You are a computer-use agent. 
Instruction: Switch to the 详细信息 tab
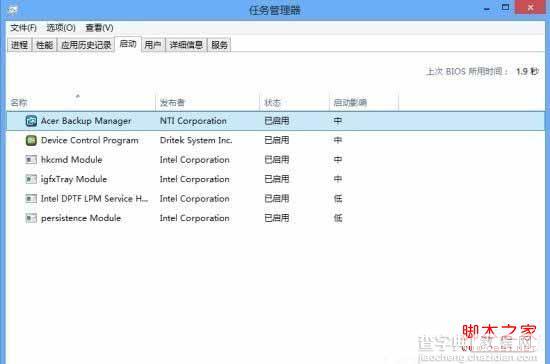(186, 45)
